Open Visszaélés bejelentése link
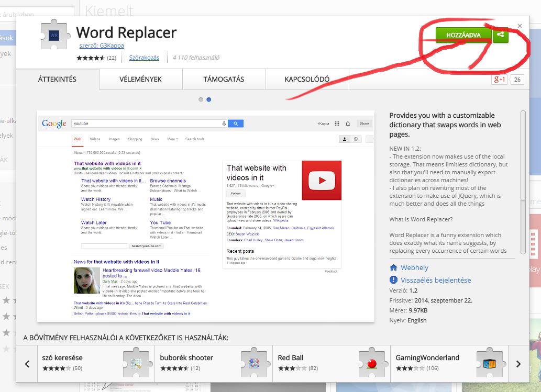This screenshot has width=541, height=392. pyautogui.click(x=436, y=280)
